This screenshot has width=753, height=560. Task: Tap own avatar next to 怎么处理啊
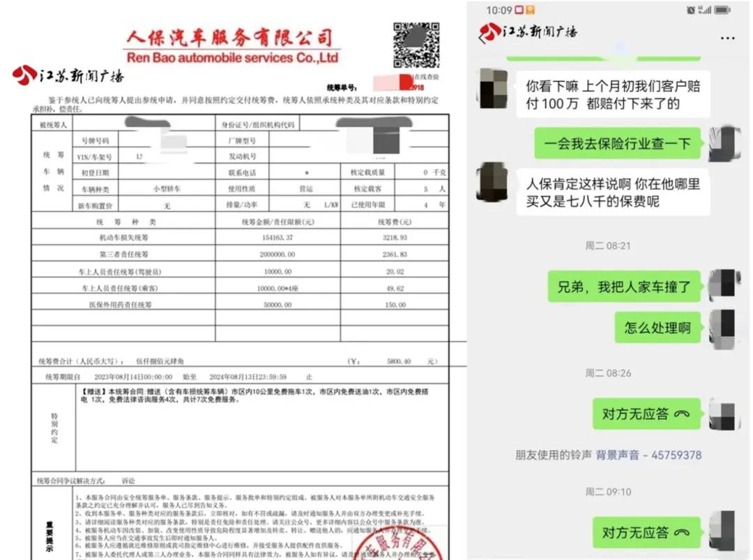coord(723,329)
